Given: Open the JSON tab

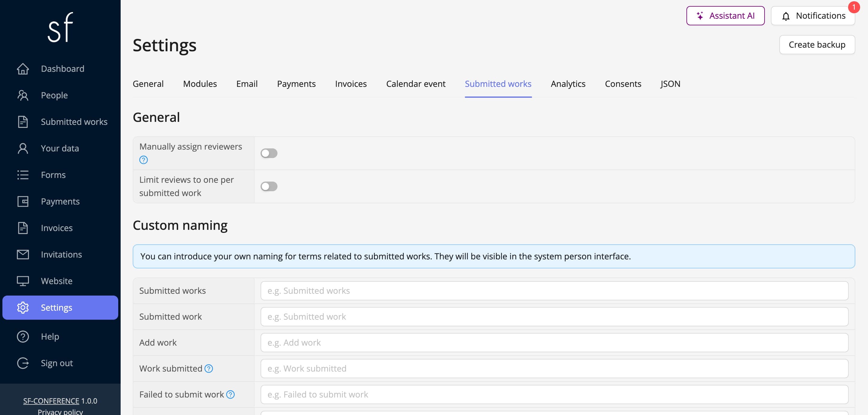Looking at the screenshot, I should pyautogui.click(x=670, y=84).
